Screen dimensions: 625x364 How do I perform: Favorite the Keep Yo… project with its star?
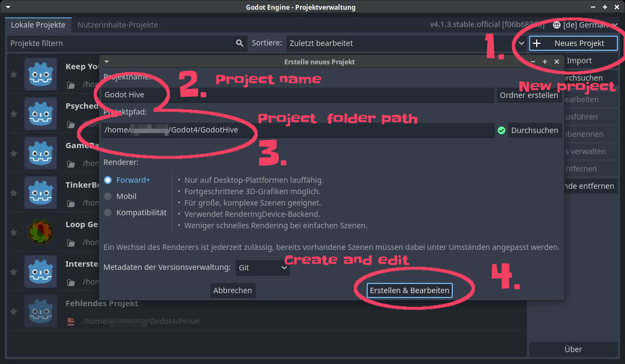click(14, 75)
